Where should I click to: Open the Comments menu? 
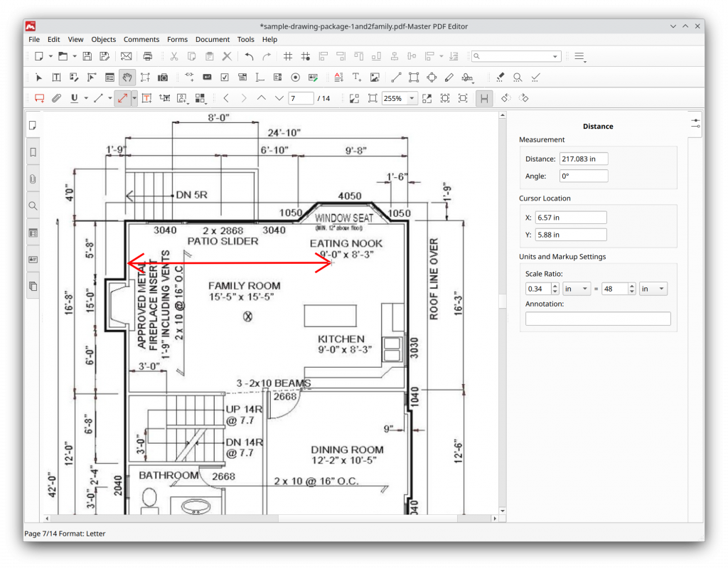pyautogui.click(x=141, y=39)
